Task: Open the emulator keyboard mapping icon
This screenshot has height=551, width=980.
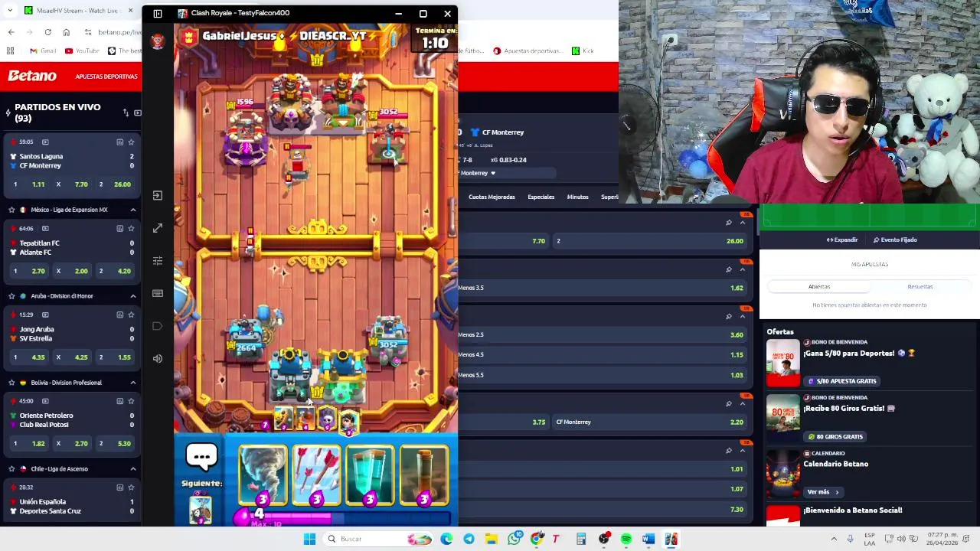Action: (158, 293)
